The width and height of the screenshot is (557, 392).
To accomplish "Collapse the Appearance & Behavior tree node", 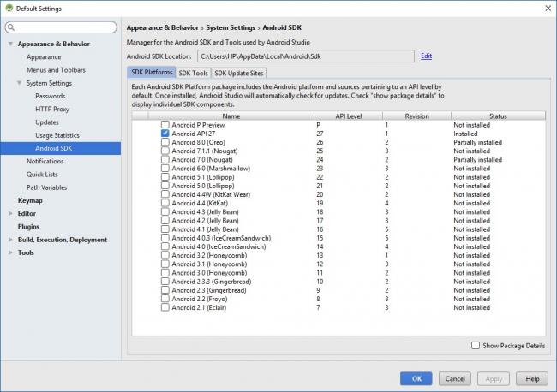I will tap(10, 44).
